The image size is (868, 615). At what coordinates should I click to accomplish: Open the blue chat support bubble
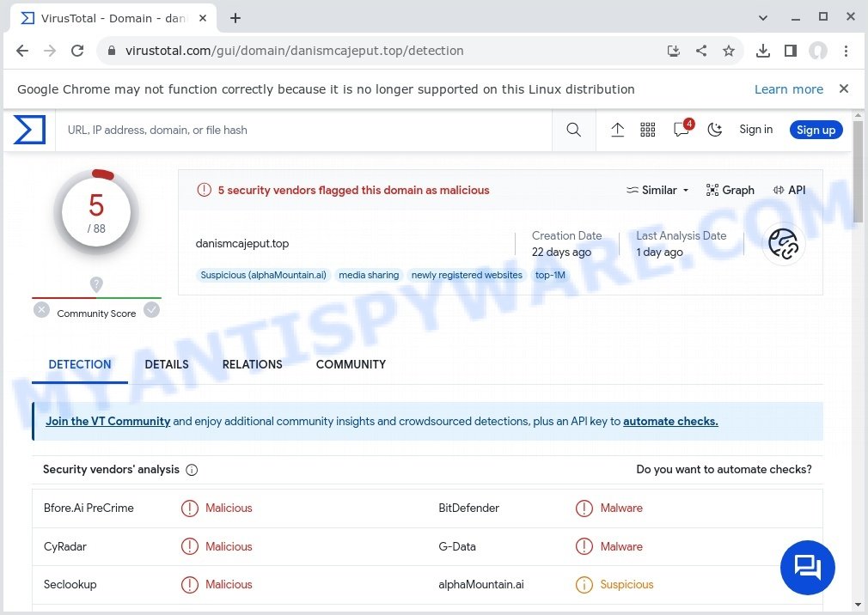(x=807, y=567)
